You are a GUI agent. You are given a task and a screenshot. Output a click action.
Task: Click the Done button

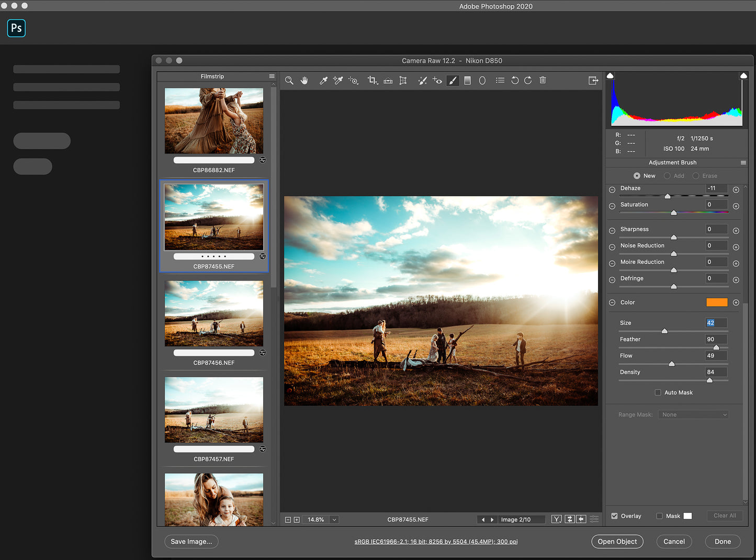click(723, 541)
